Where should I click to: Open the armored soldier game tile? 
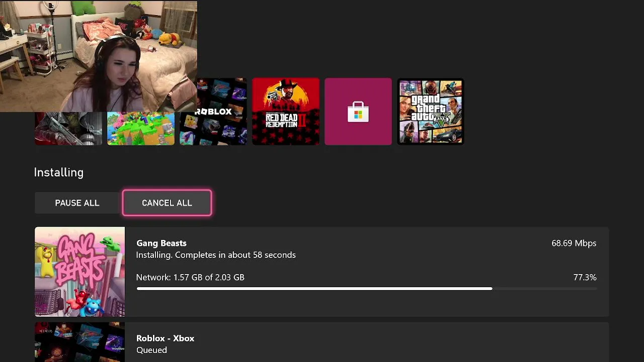tap(68, 129)
